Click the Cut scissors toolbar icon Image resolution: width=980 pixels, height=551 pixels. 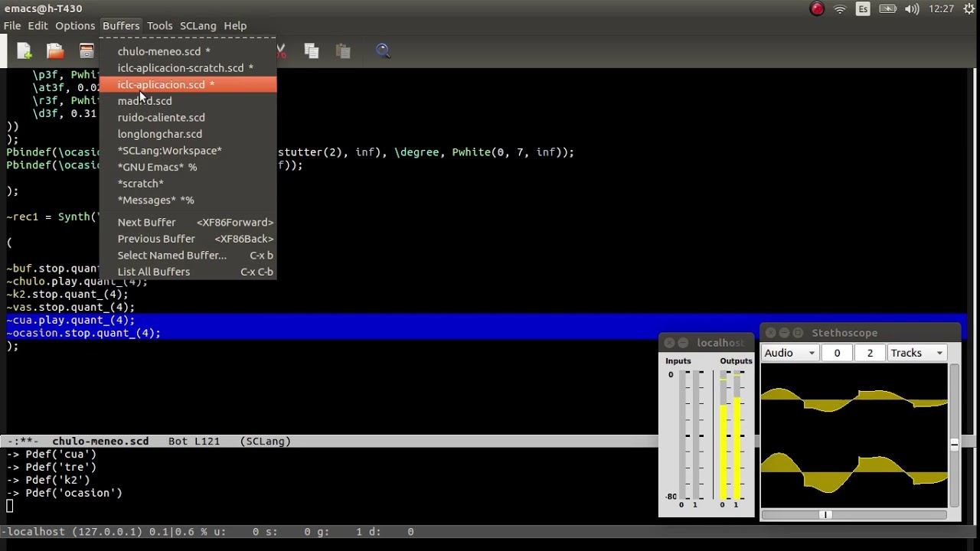tap(281, 51)
